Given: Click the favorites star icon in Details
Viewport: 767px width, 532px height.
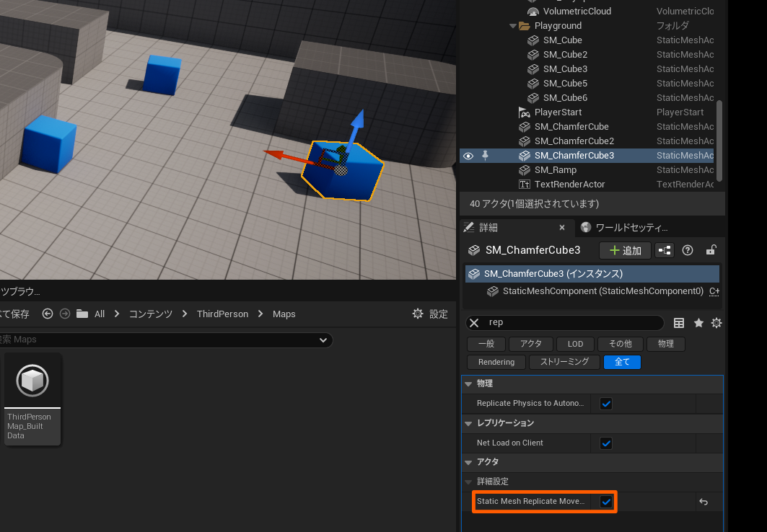Looking at the screenshot, I should [x=698, y=323].
